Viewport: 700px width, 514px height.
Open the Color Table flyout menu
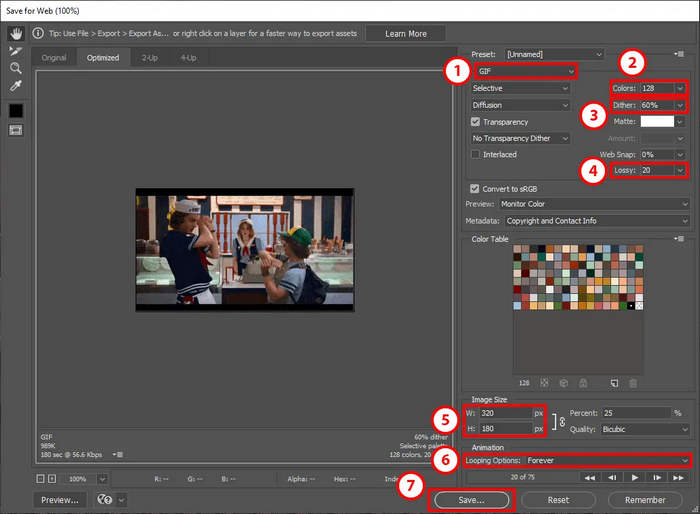(679, 238)
